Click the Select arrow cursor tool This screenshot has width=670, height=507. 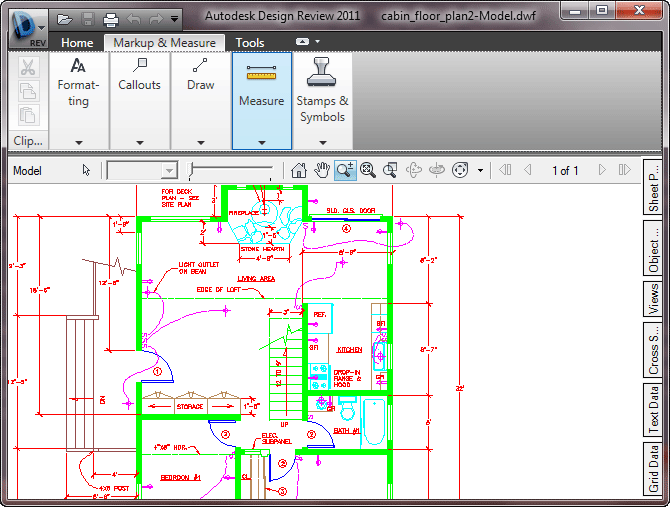point(86,170)
